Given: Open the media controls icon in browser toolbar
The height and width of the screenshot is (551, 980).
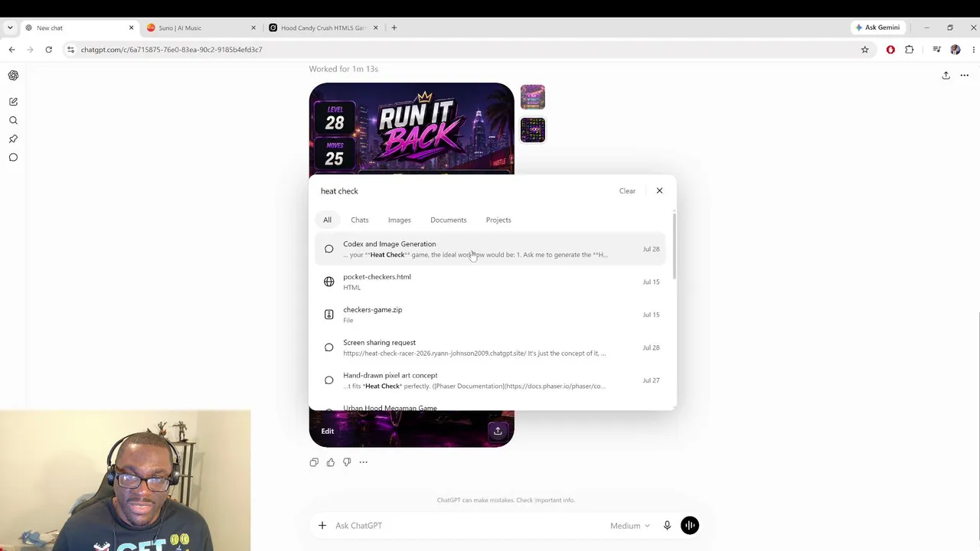Looking at the screenshot, I should 936,50.
